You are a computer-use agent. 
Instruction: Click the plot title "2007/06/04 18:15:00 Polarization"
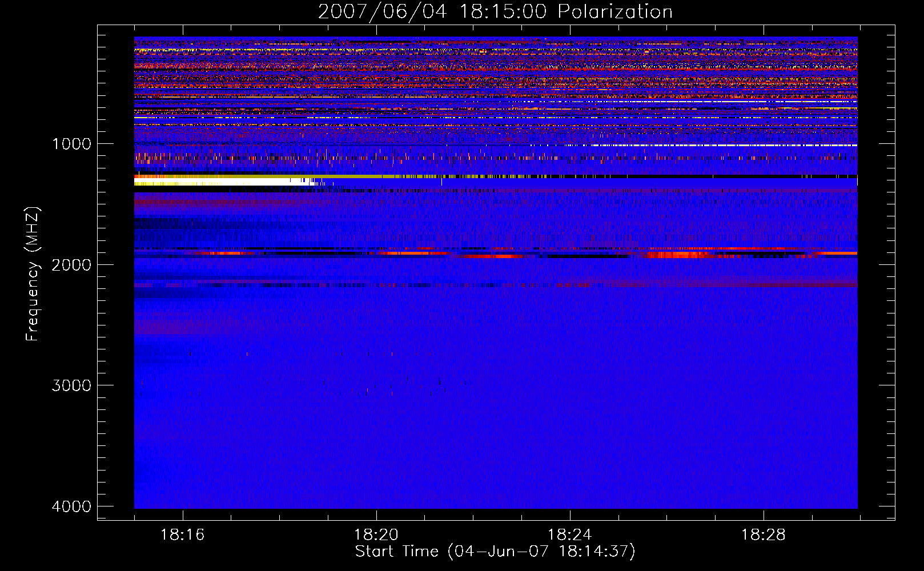[x=495, y=11]
